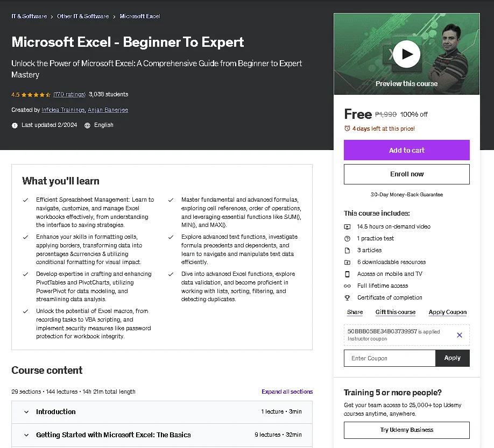Screen dimensions: 494x448
Task: Click the checkmark beside Master fundamental formulas
Action: 171,200
